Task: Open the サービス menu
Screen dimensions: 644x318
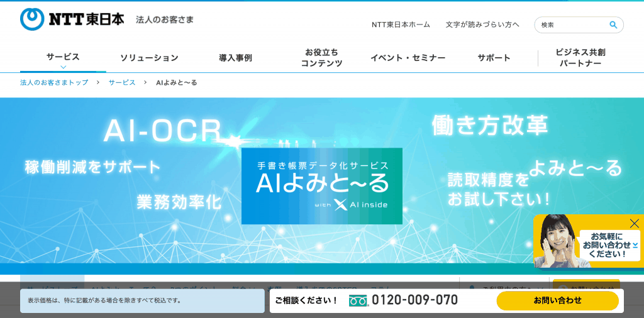Action: pos(63,57)
